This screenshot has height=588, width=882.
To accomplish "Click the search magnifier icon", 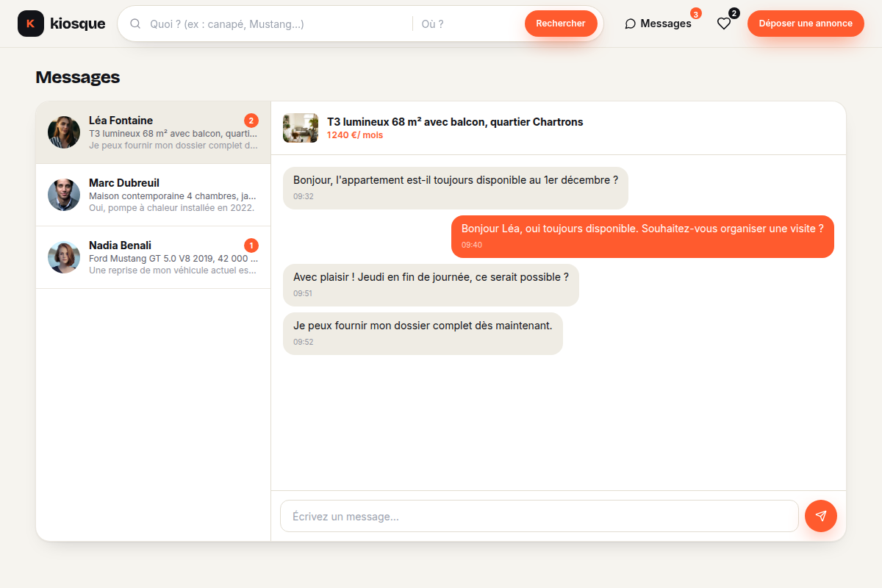I will [x=135, y=24].
